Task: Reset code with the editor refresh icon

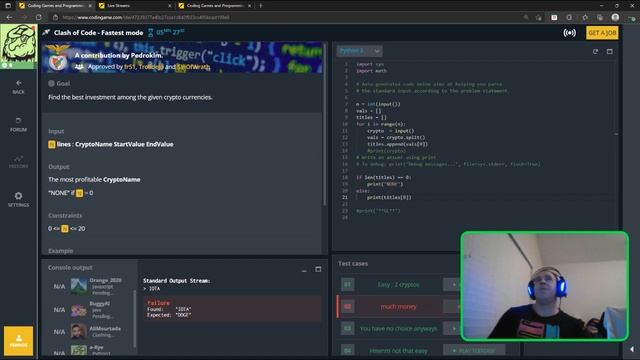Action: pos(595,51)
